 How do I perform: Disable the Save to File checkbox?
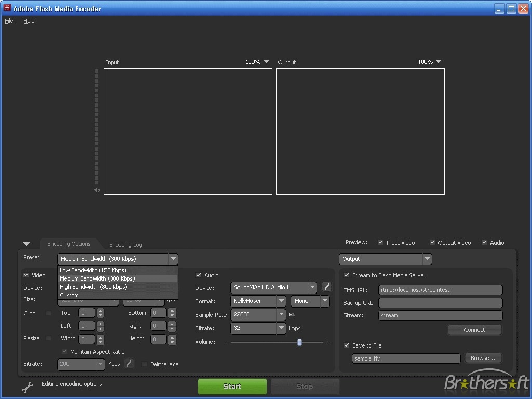tap(347, 345)
